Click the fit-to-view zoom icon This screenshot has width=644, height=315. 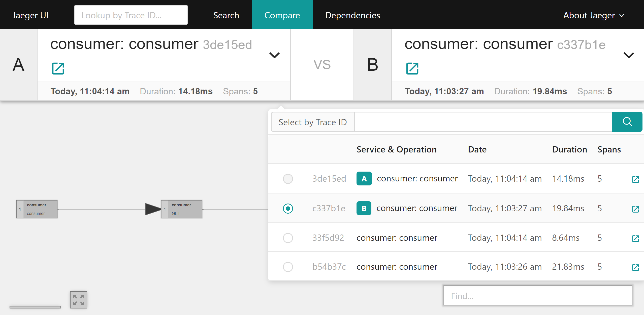tap(78, 300)
